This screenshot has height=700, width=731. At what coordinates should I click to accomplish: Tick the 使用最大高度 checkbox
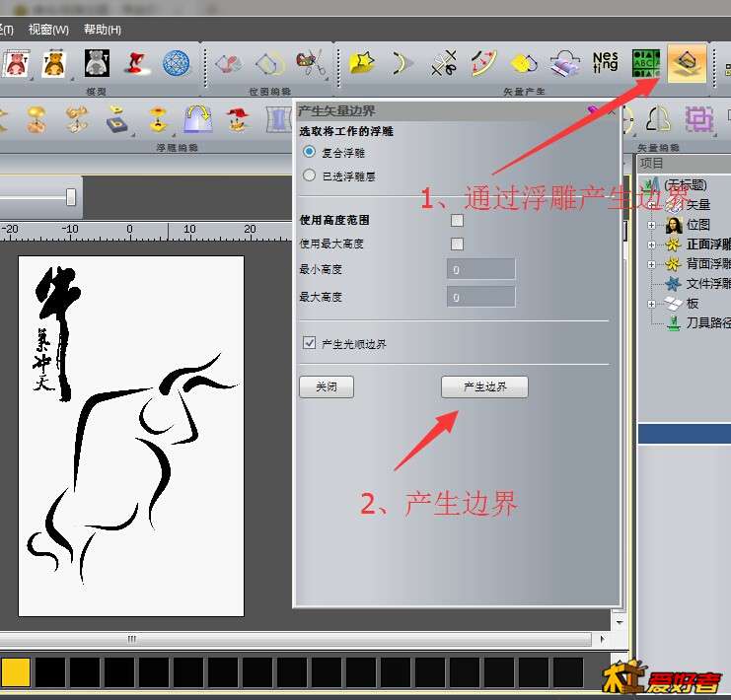[457, 244]
